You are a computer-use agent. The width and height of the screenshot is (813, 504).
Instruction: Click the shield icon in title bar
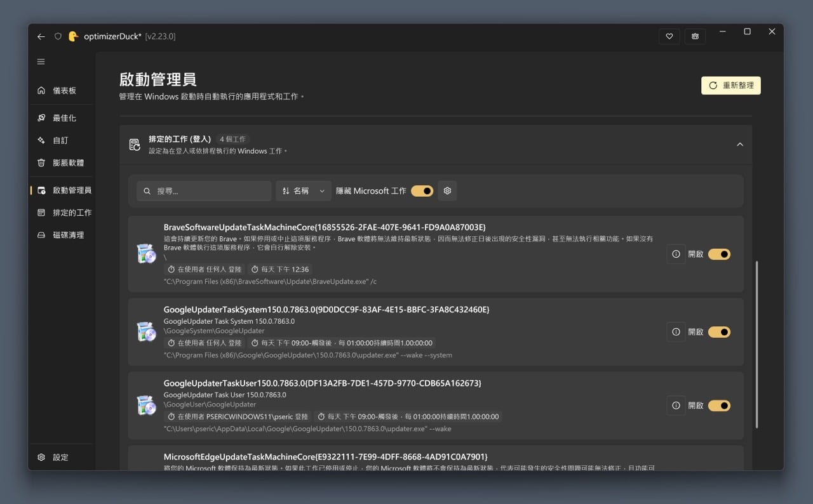(58, 37)
